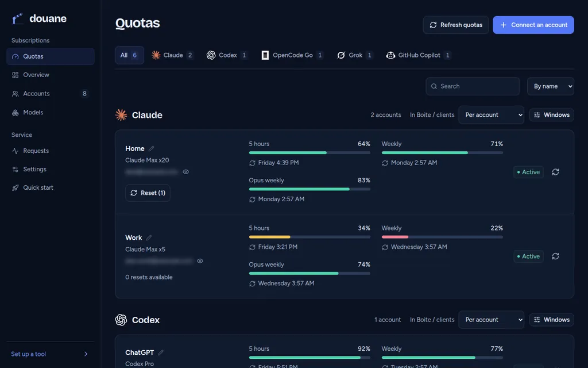The width and height of the screenshot is (588, 368).
Task: Click the Set up a tool link
Action: click(x=29, y=354)
